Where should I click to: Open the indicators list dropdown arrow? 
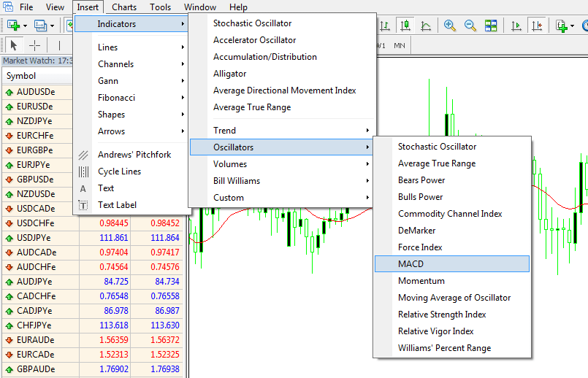(572, 26)
